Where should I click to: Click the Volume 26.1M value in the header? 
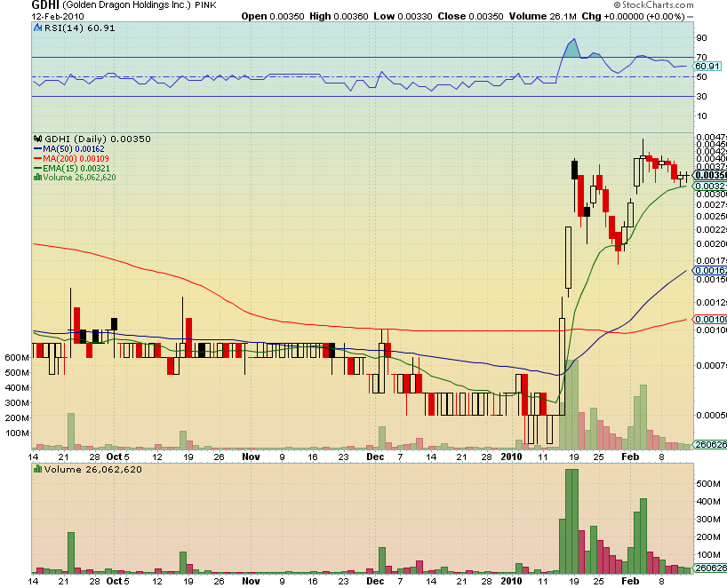pos(543,16)
